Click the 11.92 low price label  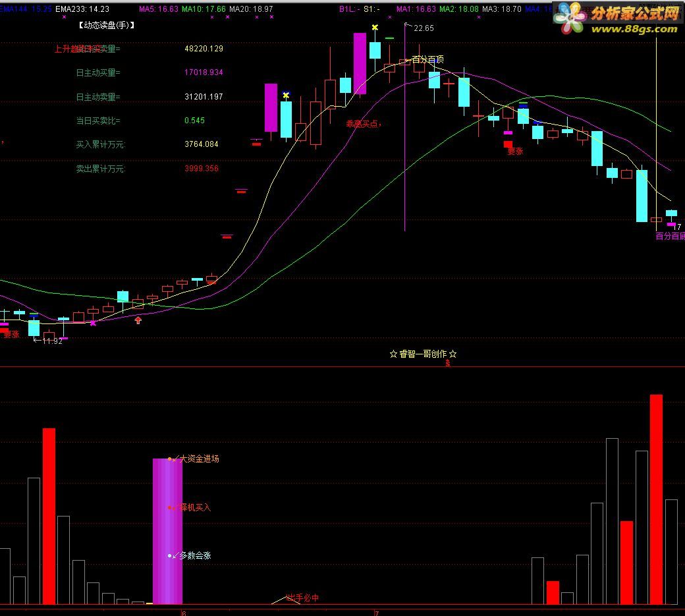pyautogui.click(x=52, y=341)
